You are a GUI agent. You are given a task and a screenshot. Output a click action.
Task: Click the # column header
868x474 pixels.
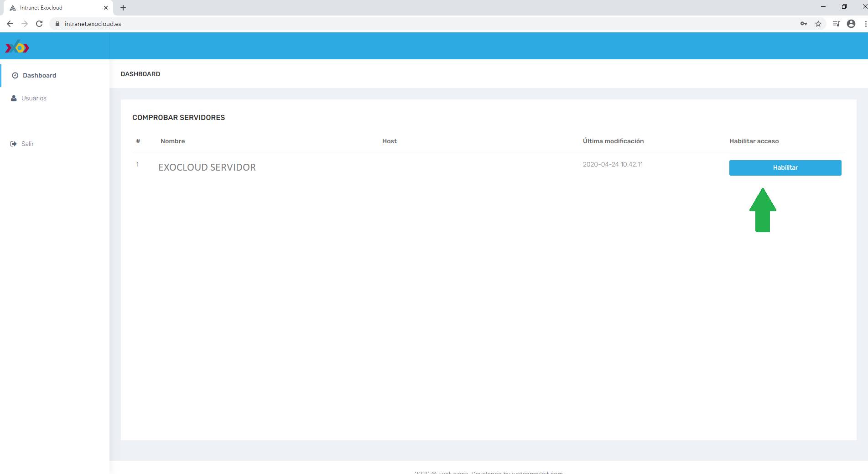click(138, 141)
